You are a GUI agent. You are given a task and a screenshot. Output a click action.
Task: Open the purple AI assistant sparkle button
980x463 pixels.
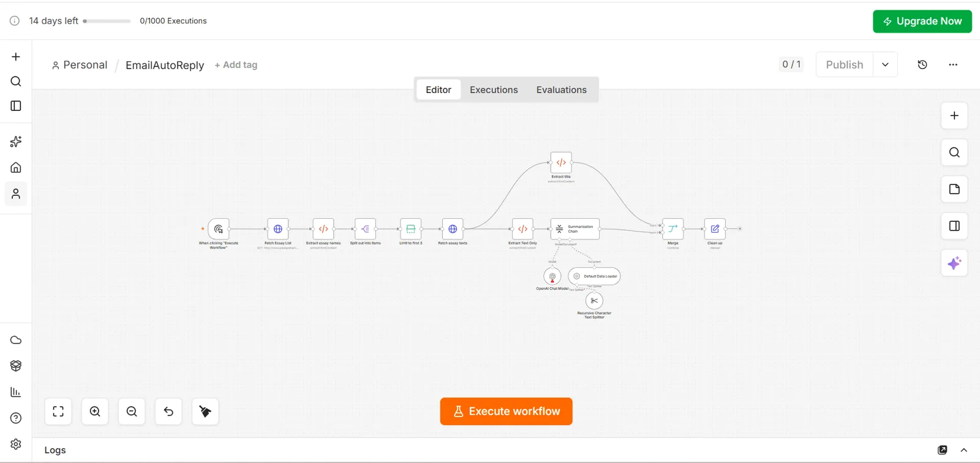pos(954,263)
